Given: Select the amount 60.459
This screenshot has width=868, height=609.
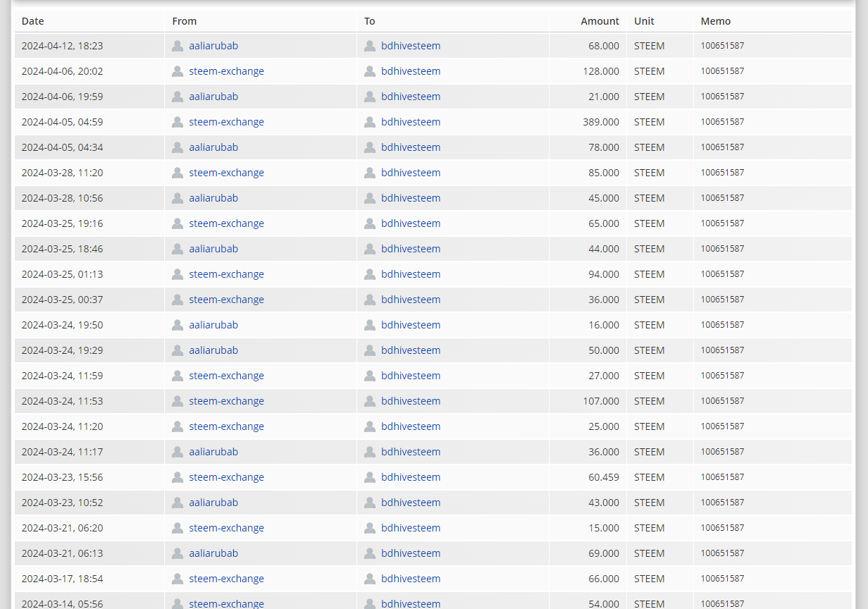Looking at the screenshot, I should (604, 477).
